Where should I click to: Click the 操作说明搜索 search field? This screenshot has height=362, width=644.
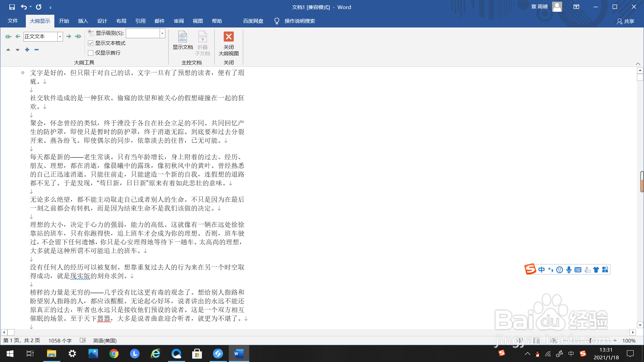(x=299, y=21)
